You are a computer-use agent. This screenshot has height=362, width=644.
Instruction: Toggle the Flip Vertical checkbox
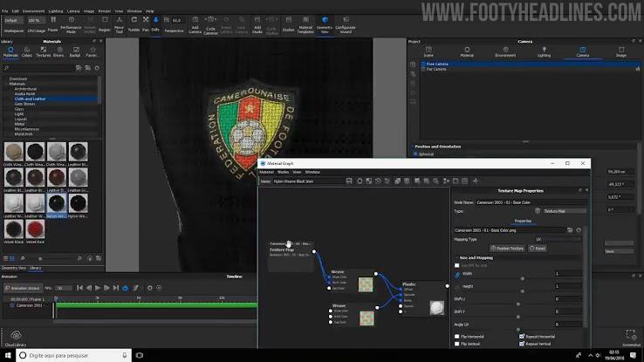[457, 344]
